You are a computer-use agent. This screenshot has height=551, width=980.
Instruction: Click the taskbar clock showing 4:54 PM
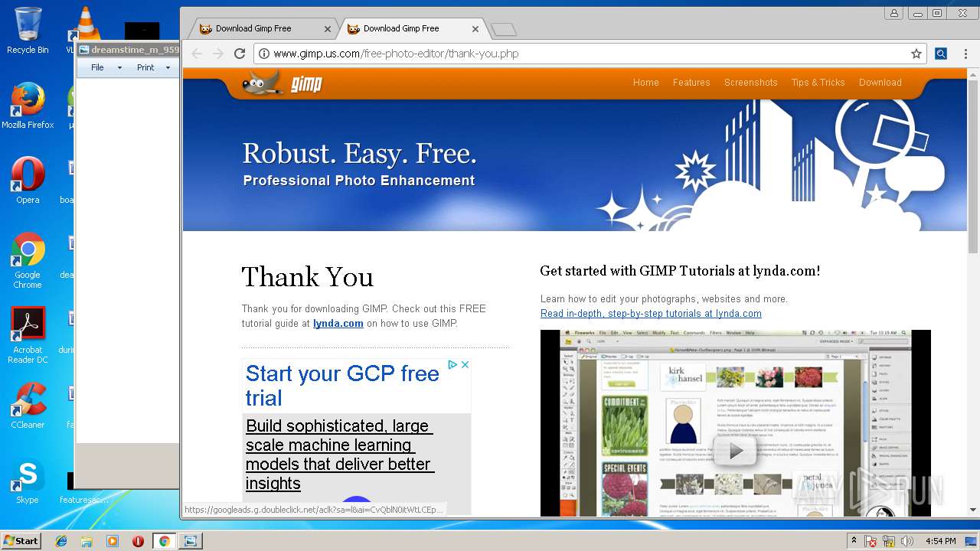click(941, 541)
